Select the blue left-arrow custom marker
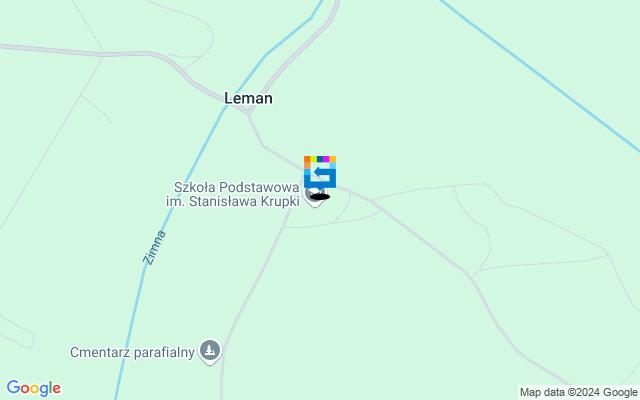This screenshot has width=640, height=400. [x=320, y=172]
